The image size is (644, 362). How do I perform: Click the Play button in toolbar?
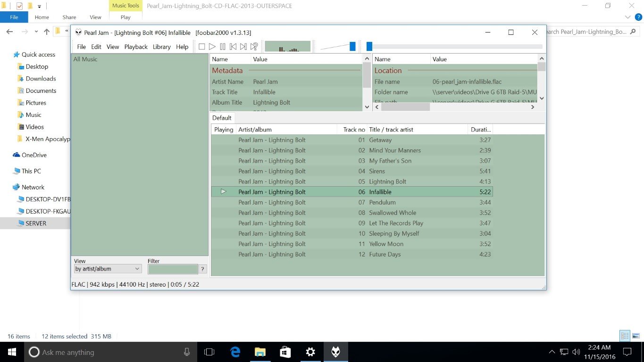tap(212, 47)
